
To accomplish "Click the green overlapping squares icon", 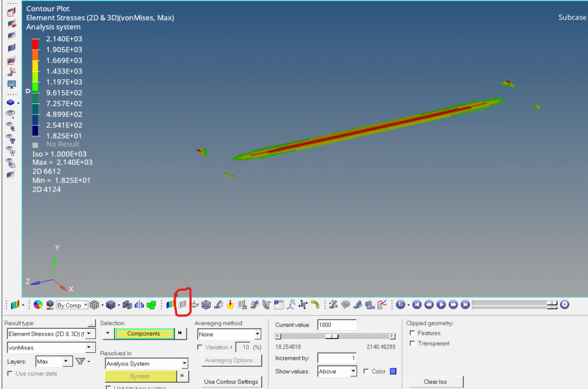I will [152, 305].
